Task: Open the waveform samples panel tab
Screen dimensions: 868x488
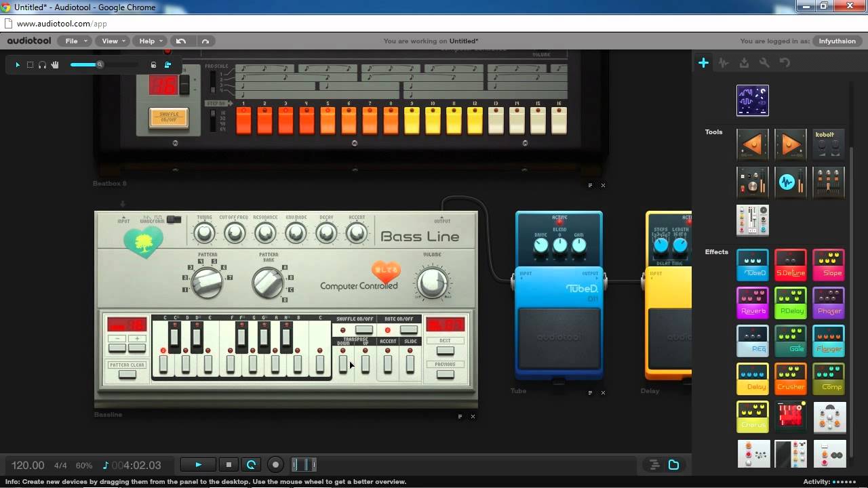Action: (x=724, y=62)
